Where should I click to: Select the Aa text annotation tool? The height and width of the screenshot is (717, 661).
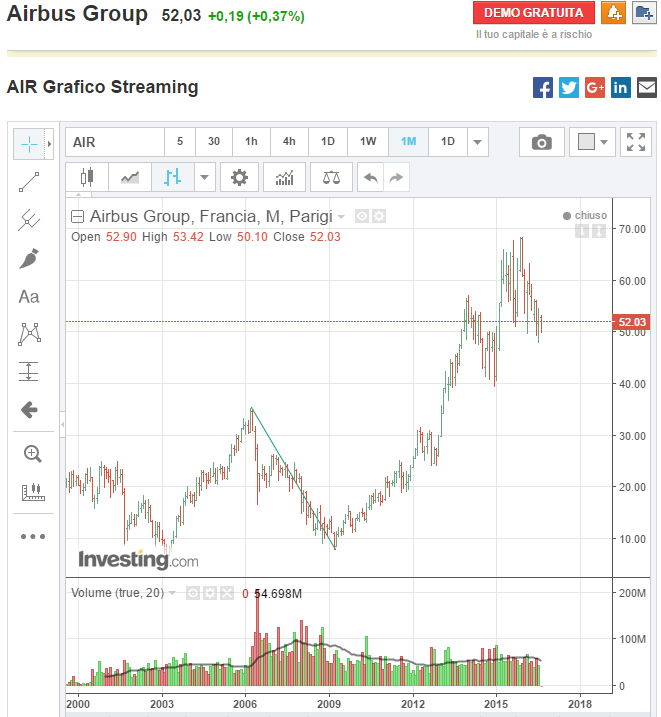click(29, 297)
